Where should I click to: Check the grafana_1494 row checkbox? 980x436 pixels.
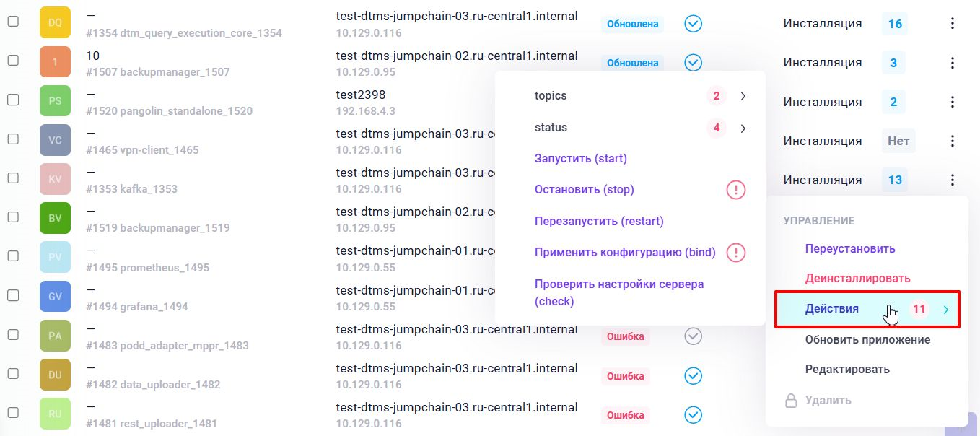[x=13, y=296]
